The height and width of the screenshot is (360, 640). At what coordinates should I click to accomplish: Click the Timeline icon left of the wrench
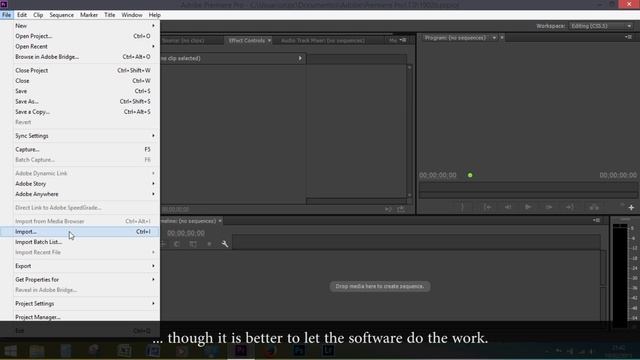[x=209, y=244]
